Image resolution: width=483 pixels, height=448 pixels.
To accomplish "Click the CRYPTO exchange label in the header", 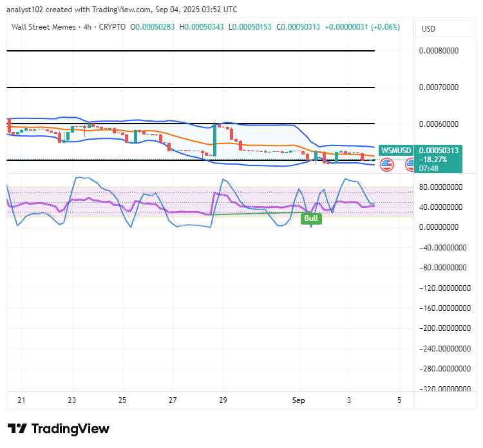I will 112,27.
